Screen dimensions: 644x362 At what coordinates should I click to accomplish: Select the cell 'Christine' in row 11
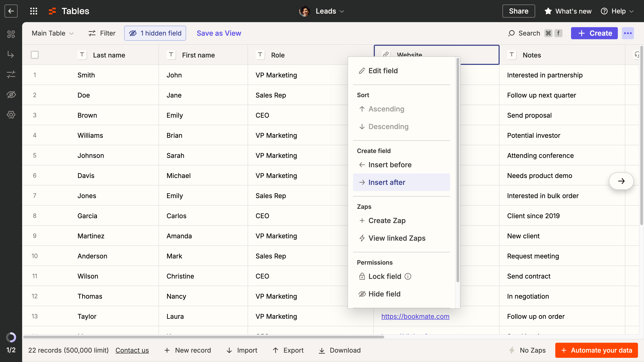(203, 276)
